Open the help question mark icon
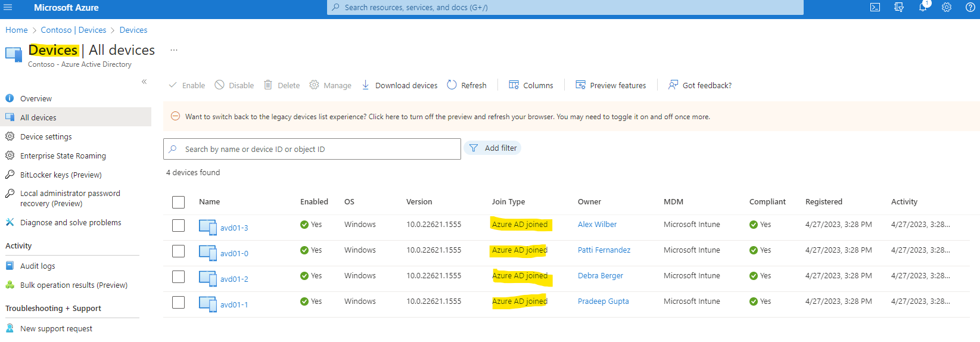The image size is (980, 342). (970, 8)
